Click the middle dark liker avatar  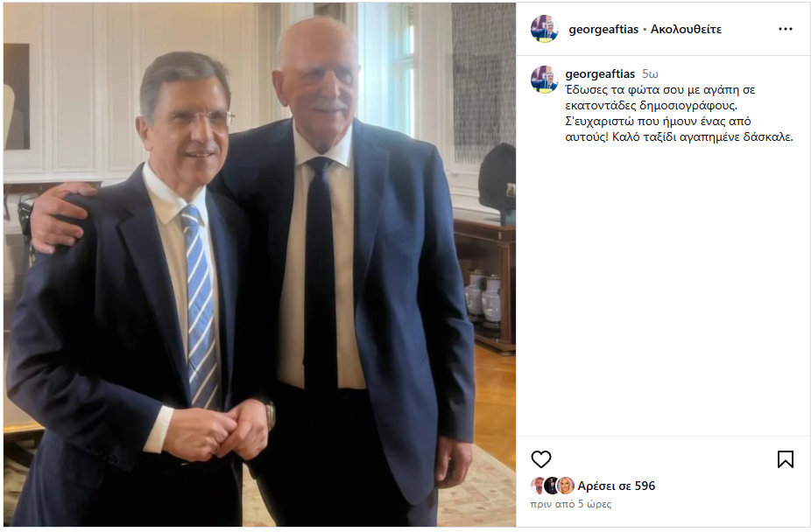coord(552,486)
